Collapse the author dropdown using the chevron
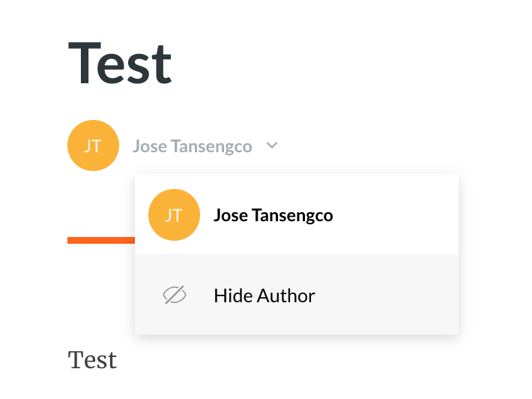This screenshot has width=532, height=399. coord(272,145)
